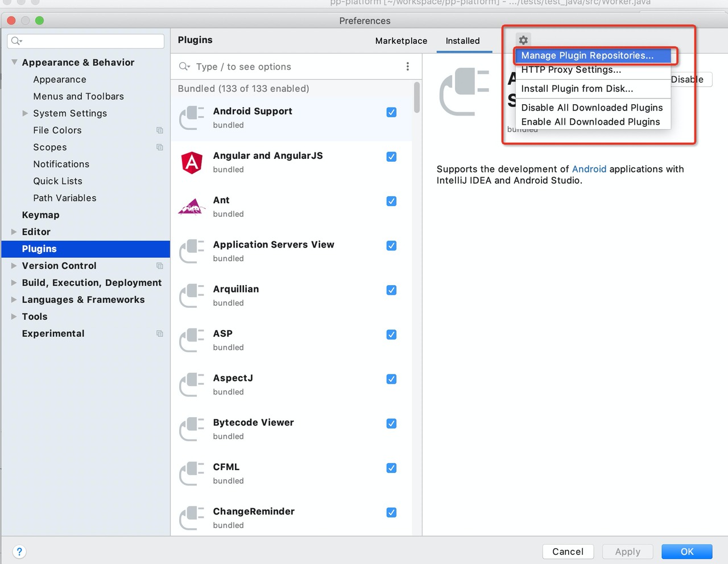Choose HTTP Proxy Settings menu item
728x564 pixels.
[x=593, y=69]
